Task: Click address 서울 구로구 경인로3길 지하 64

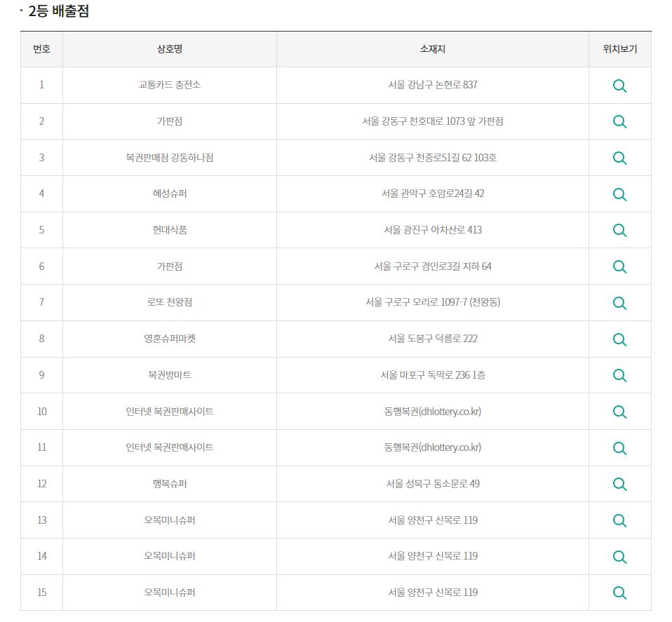Action: click(432, 266)
